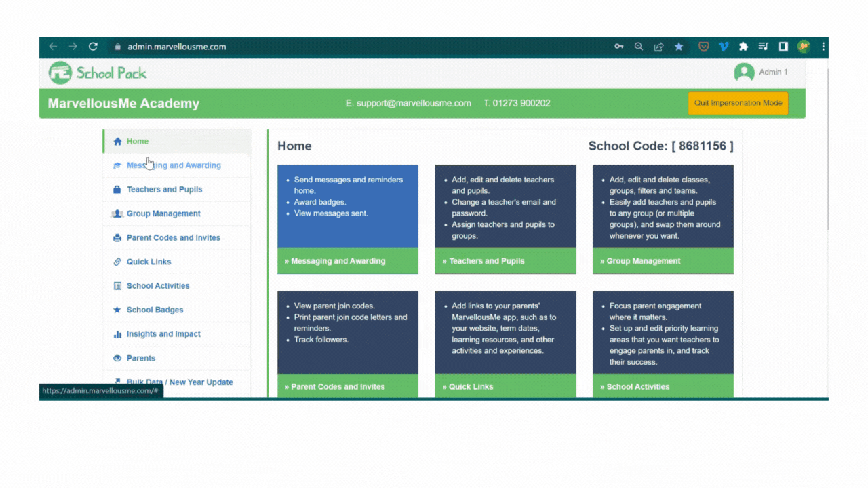Reload the page using browser refresh

93,47
